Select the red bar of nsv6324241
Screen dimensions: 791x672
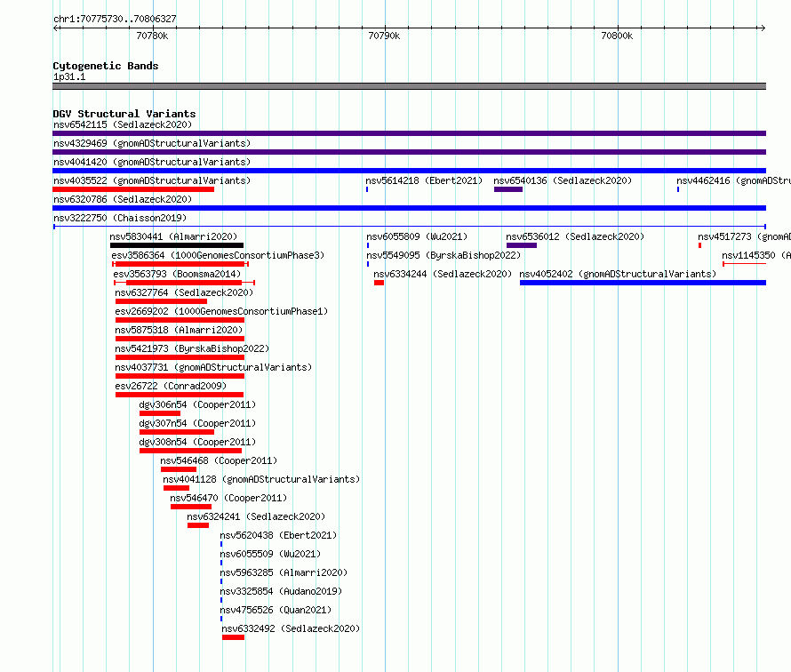pyautogui.click(x=197, y=525)
